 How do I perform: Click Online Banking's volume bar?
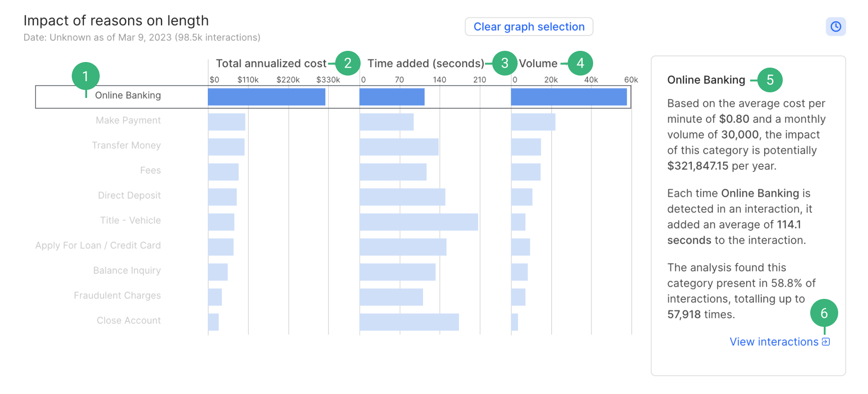pos(568,97)
